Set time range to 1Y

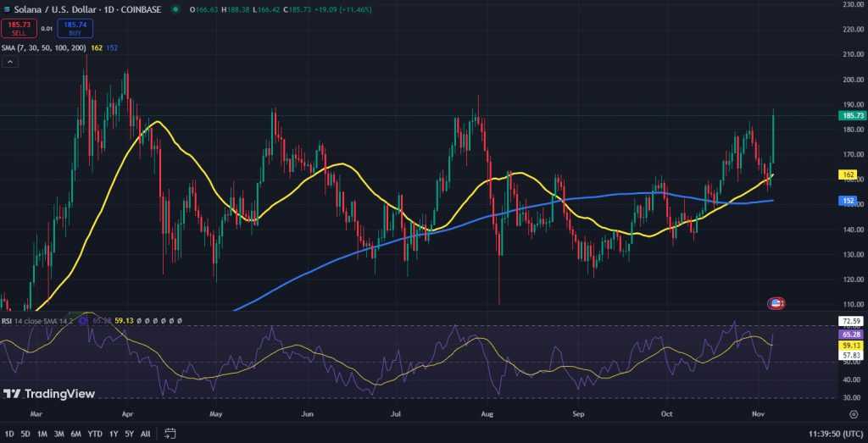point(114,434)
